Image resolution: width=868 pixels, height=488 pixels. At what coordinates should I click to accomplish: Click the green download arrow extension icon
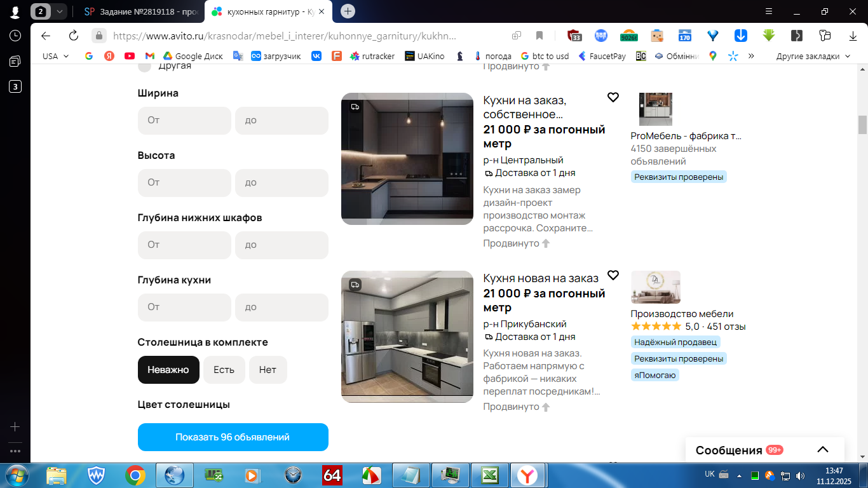[x=769, y=36]
